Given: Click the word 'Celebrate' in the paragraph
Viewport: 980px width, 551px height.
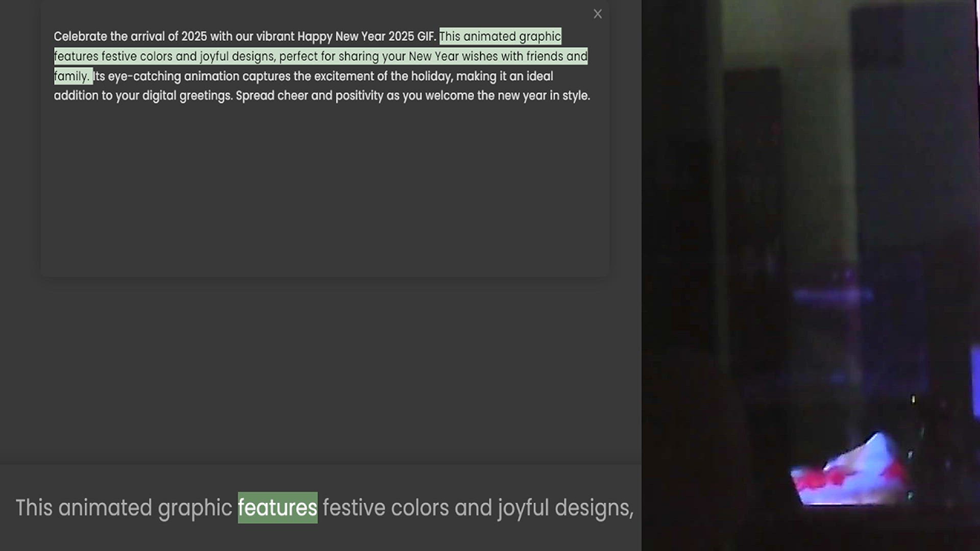Looking at the screenshot, I should click(x=80, y=37).
